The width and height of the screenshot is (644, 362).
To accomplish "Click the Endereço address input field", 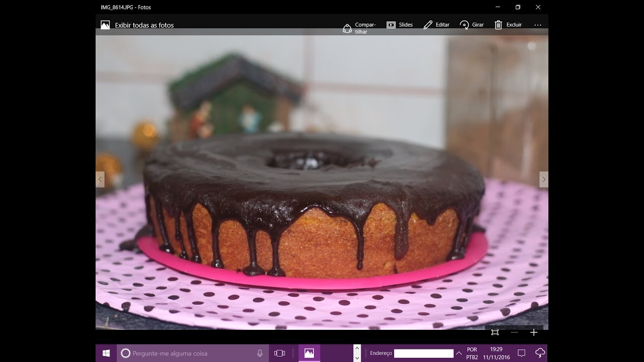I will click(423, 353).
